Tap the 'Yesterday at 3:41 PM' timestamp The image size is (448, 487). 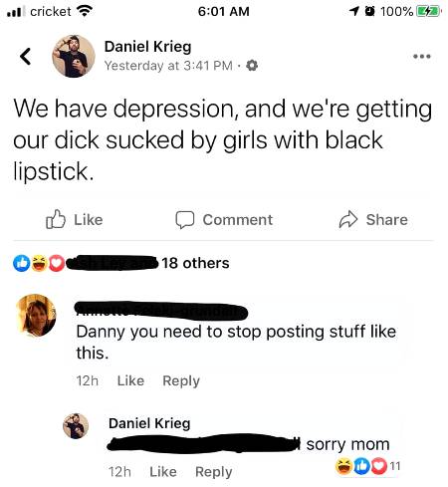click(x=168, y=66)
